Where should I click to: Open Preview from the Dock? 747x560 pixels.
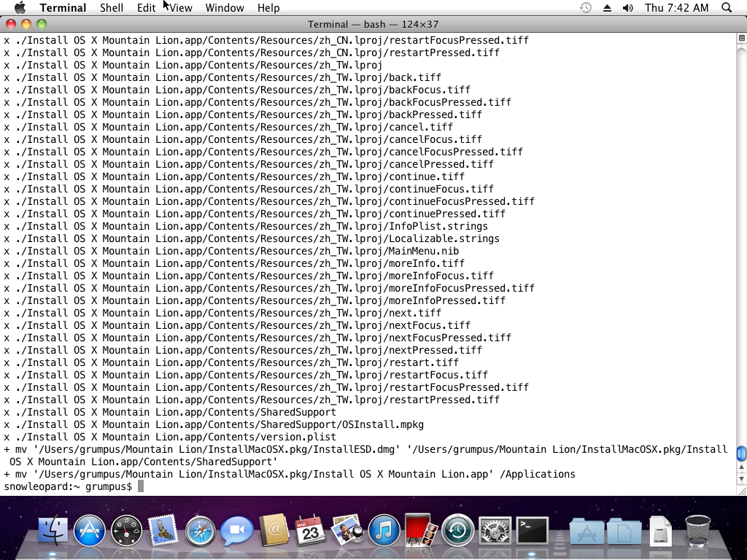click(347, 530)
